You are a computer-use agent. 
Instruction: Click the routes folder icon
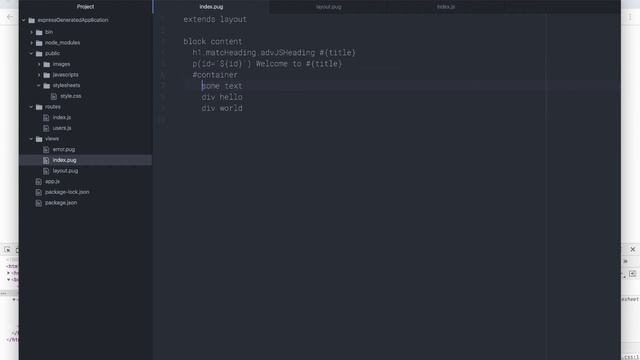click(39, 107)
